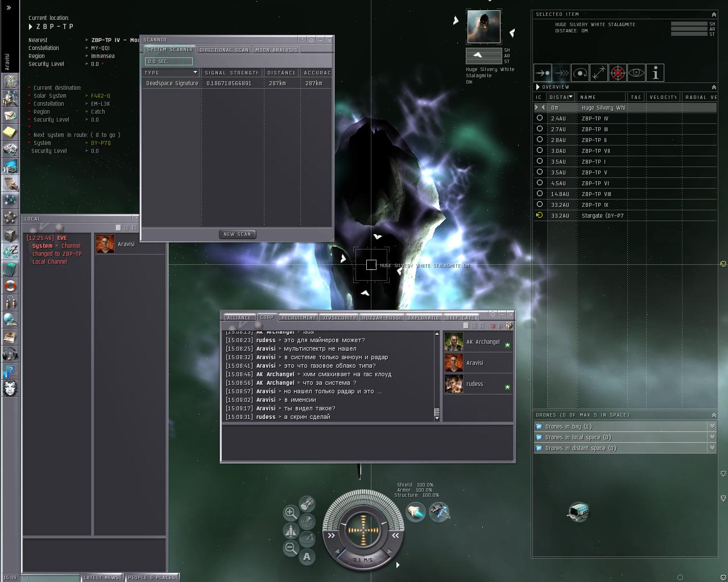Viewport: 728px width, 582px height.
Task: Click Aravisi portrait in Local channel
Action: pyautogui.click(x=105, y=244)
